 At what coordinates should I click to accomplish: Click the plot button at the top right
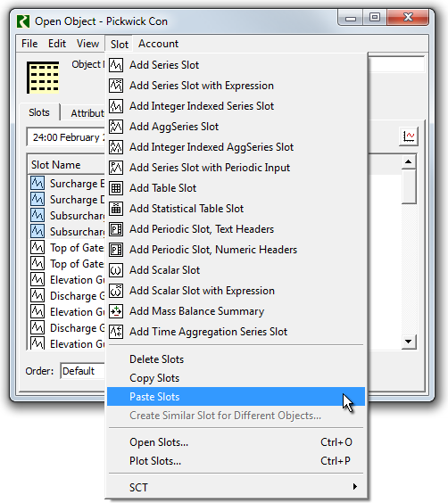point(409,136)
